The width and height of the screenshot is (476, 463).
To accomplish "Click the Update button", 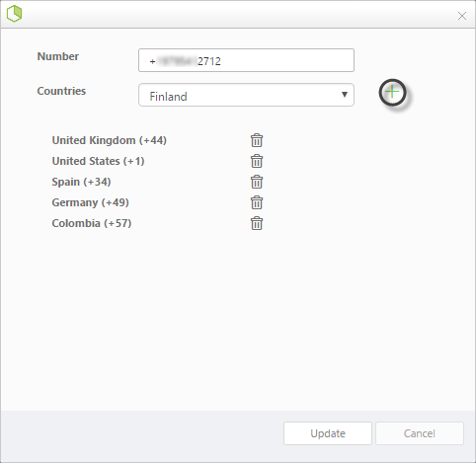I will coord(328,433).
